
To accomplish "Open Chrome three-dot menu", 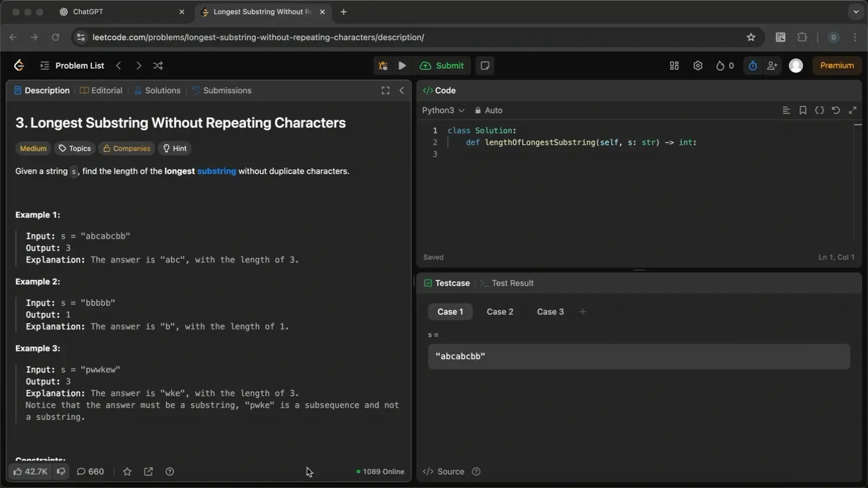I will pos(855,37).
